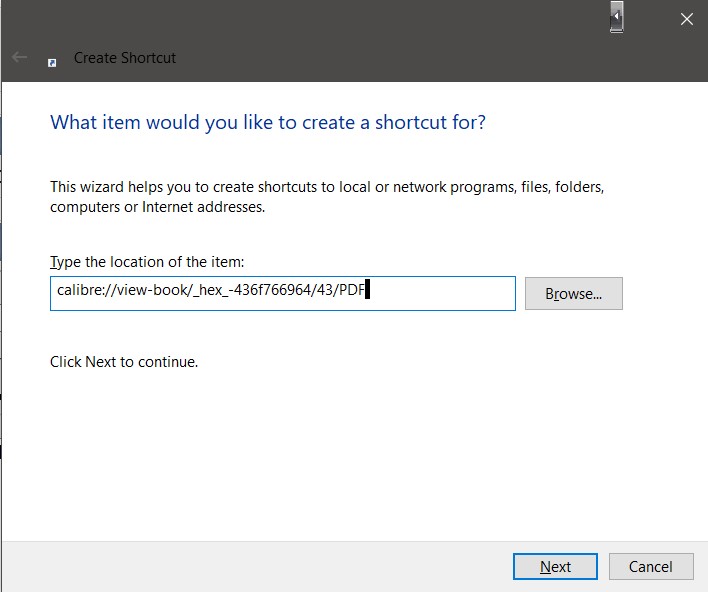The height and width of the screenshot is (592, 708).
Task: Continue with the Next button
Action: (555, 566)
